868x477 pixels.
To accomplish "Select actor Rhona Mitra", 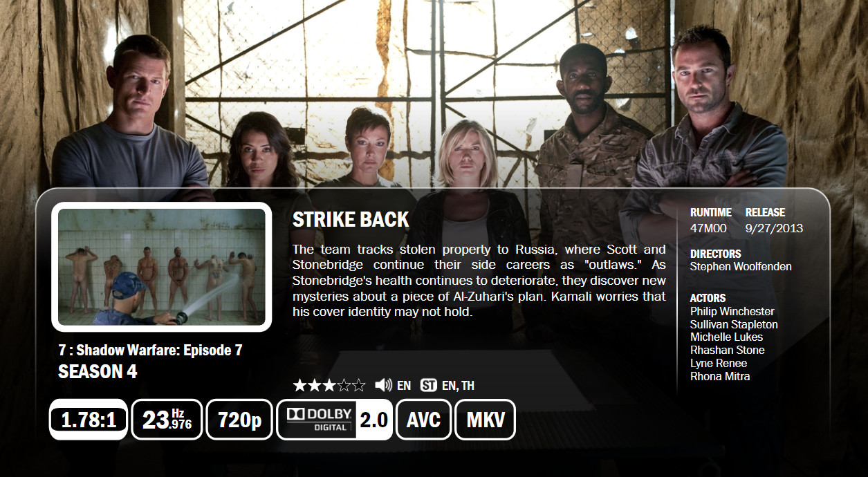I will [720, 376].
